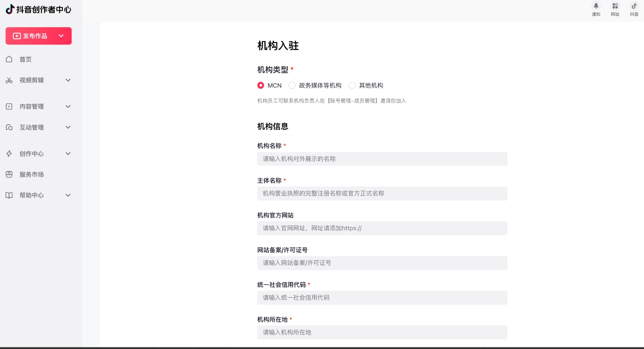
Task: Click the shop icon beside 服务市场
Action: [x=9, y=174]
